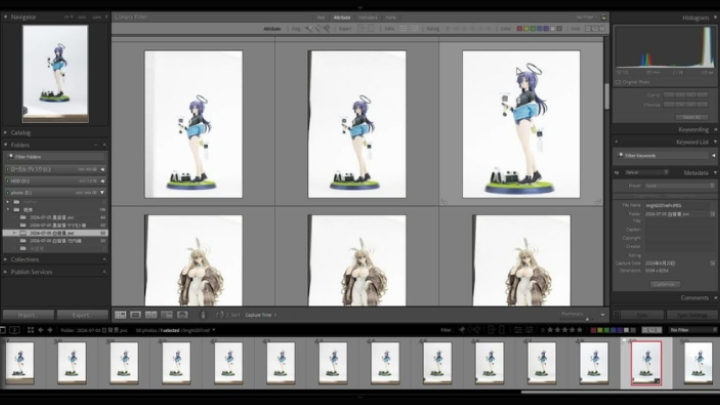
Task: Open the Sort Capture Time dropdown
Action: [x=261, y=315]
